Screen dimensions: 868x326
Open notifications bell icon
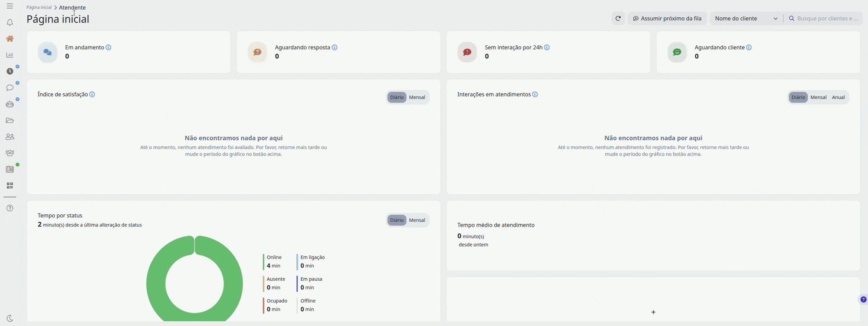click(x=10, y=22)
